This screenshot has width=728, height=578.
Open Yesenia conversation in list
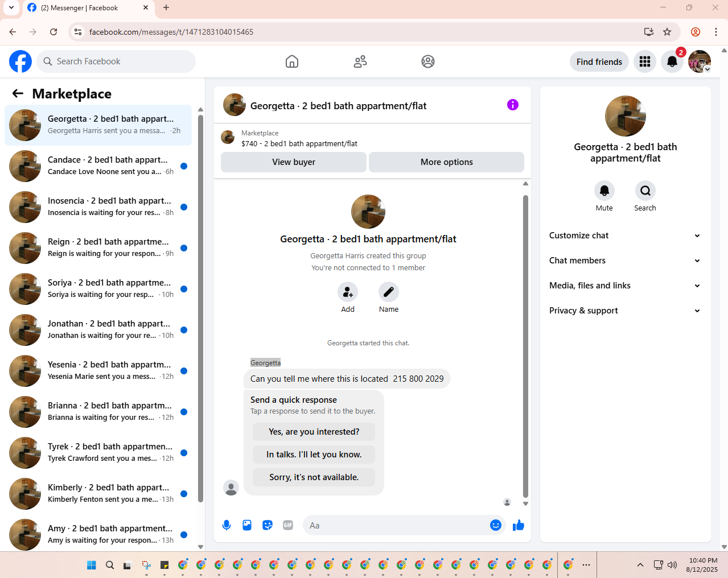pyautogui.click(x=98, y=371)
